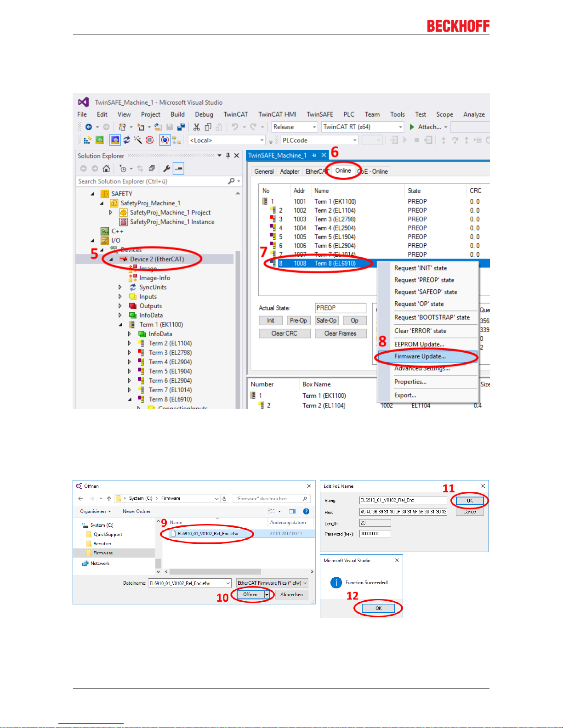This screenshot has width=563, height=728.
Task: Open the Organisieren dropdown menu
Action: coord(95,511)
